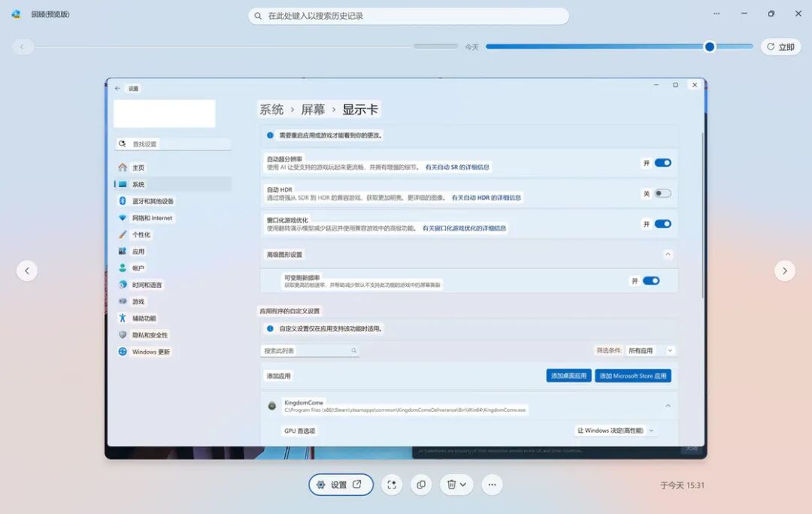Open more options in the bottom toolbar

click(492, 485)
